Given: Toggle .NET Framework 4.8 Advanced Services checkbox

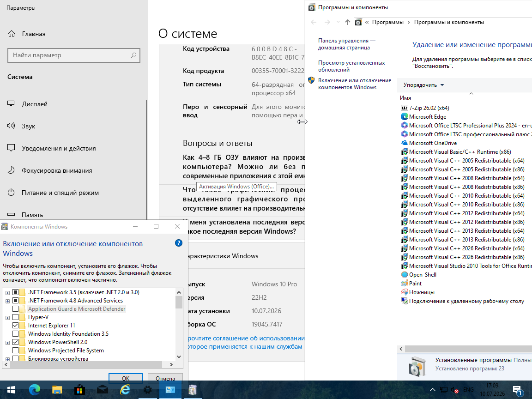Looking at the screenshot, I should (15, 300).
